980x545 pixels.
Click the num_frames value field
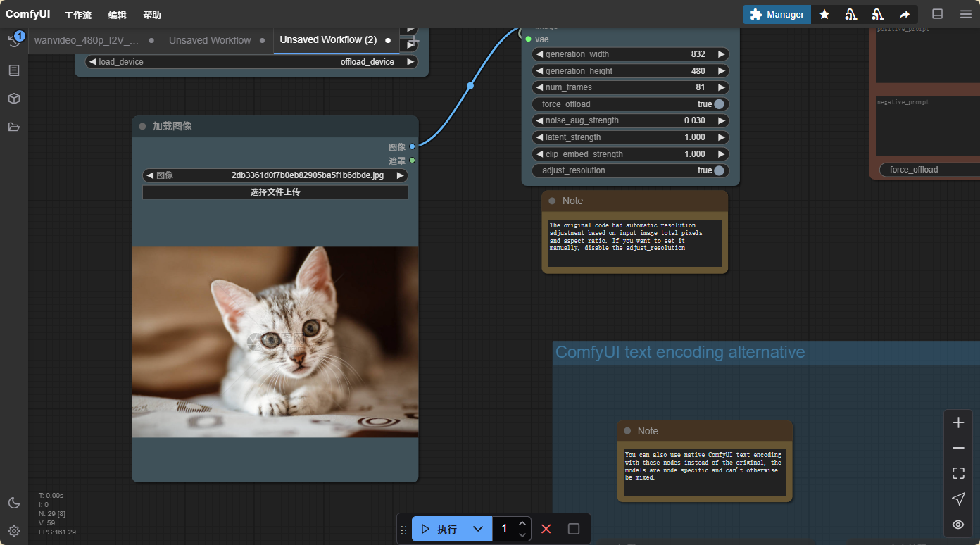631,87
